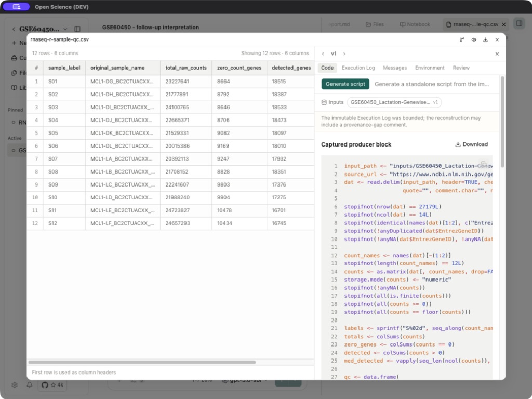This screenshot has width=532, height=399.
Task: Click code line 6 stopifnot nrow check
Action: tap(393, 207)
